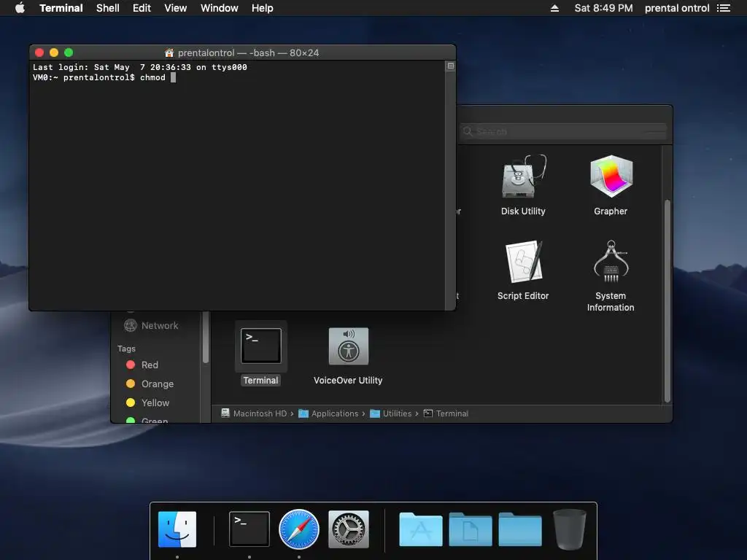The height and width of the screenshot is (560, 747).
Task: Click the Finder search magnifier icon
Action: 468,131
